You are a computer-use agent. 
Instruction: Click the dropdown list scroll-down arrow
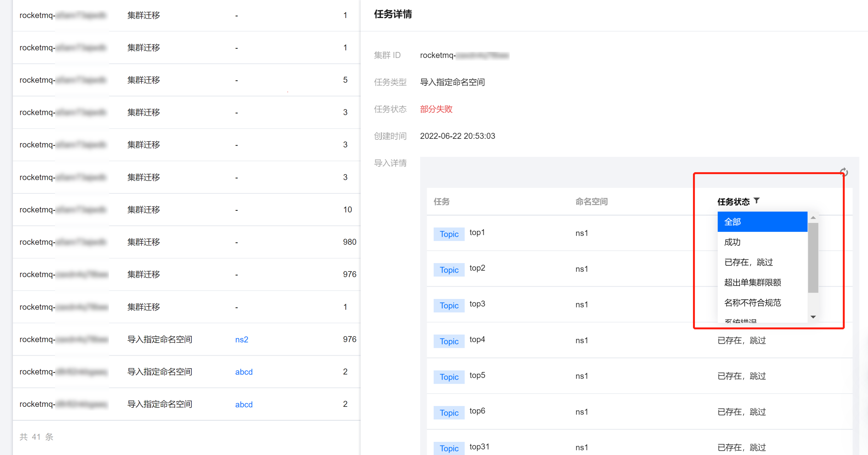pos(813,316)
